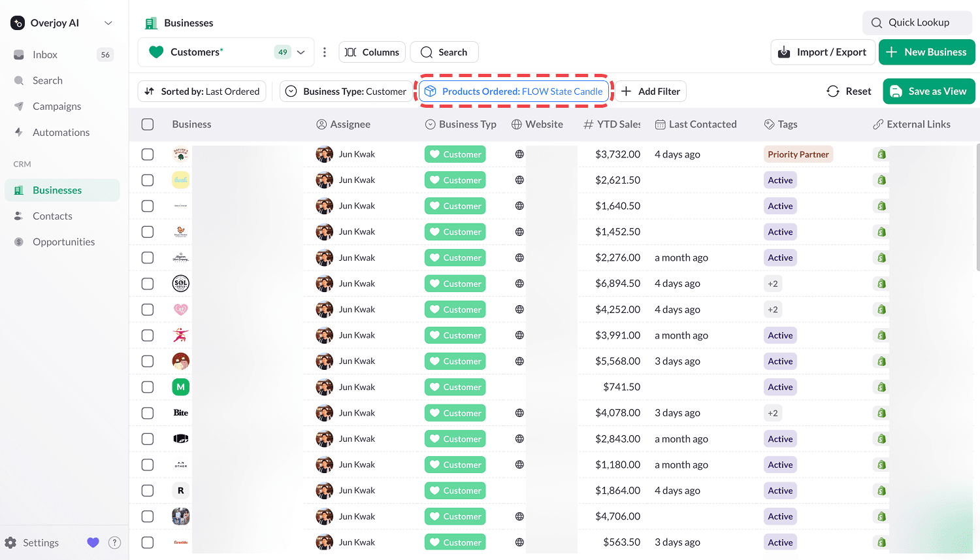Image resolution: width=980 pixels, height=560 pixels.
Task: Open the Columns configuration button
Action: pos(372,52)
